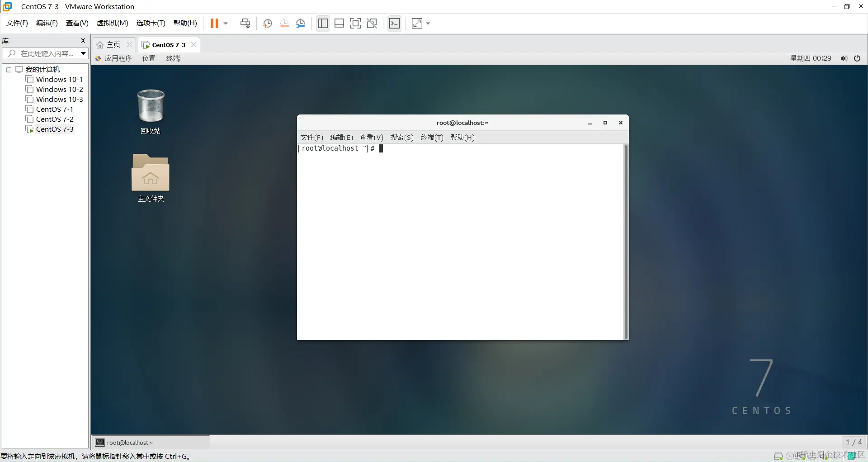The image size is (868, 462).
Task: Open the terminal 文件(F) menu
Action: tap(312, 138)
